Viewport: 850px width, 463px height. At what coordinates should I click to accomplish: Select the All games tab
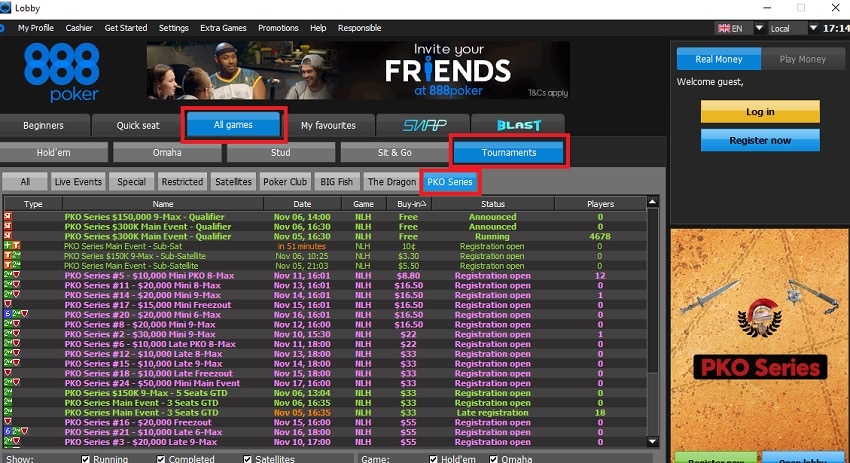[233, 125]
